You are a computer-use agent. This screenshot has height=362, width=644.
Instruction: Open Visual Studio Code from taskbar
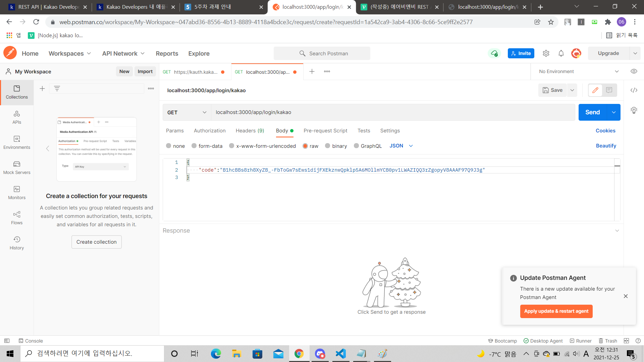coord(340,354)
